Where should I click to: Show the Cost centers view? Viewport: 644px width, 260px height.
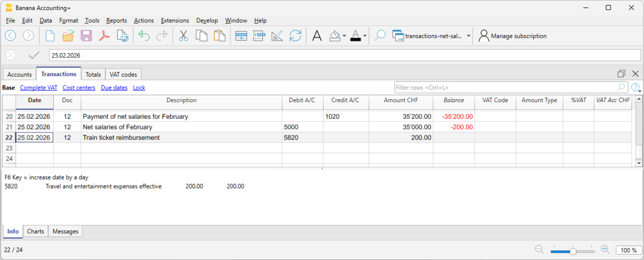(x=79, y=88)
